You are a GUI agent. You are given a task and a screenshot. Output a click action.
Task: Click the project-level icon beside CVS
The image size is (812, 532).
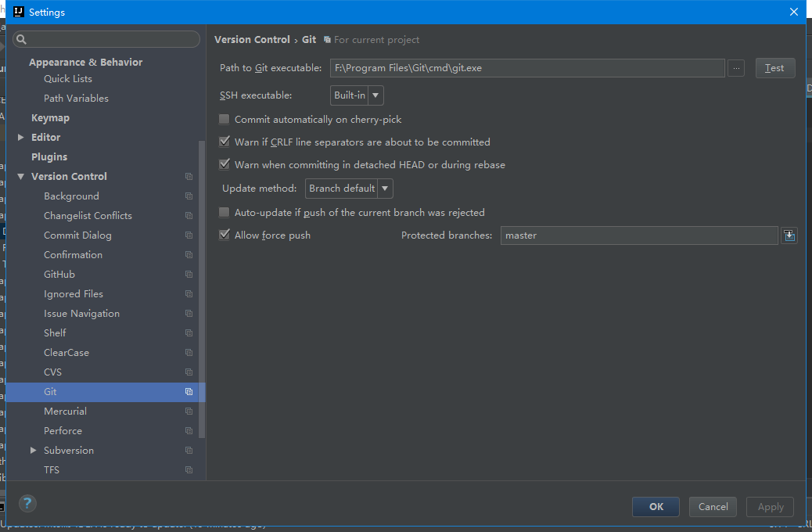(x=189, y=372)
